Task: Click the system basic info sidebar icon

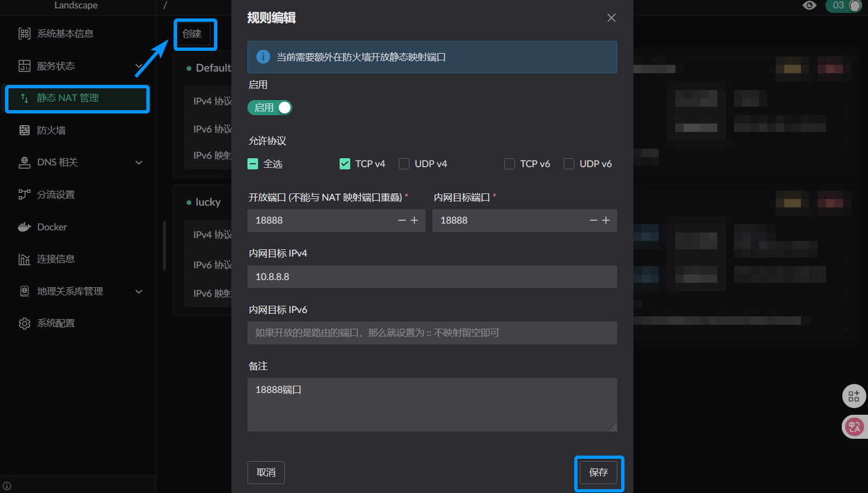Action: coord(25,34)
